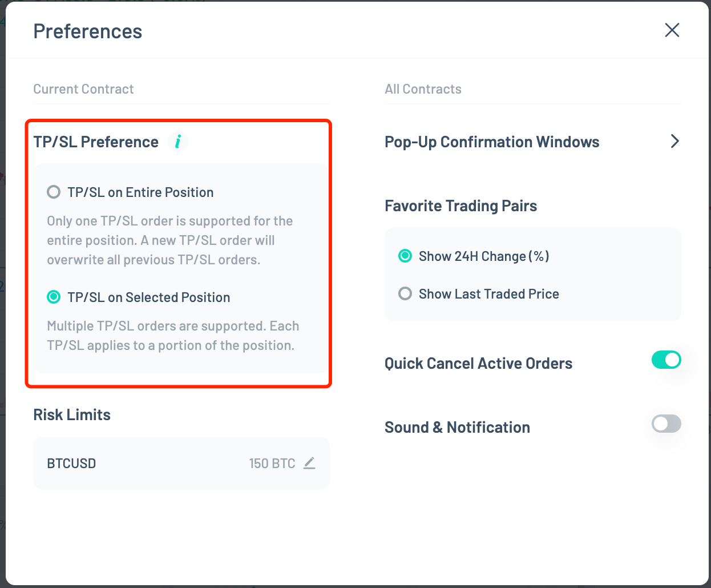
Task: Expand the Pop-Up Confirmation Windows chevron
Action: click(x=675, y=141)
